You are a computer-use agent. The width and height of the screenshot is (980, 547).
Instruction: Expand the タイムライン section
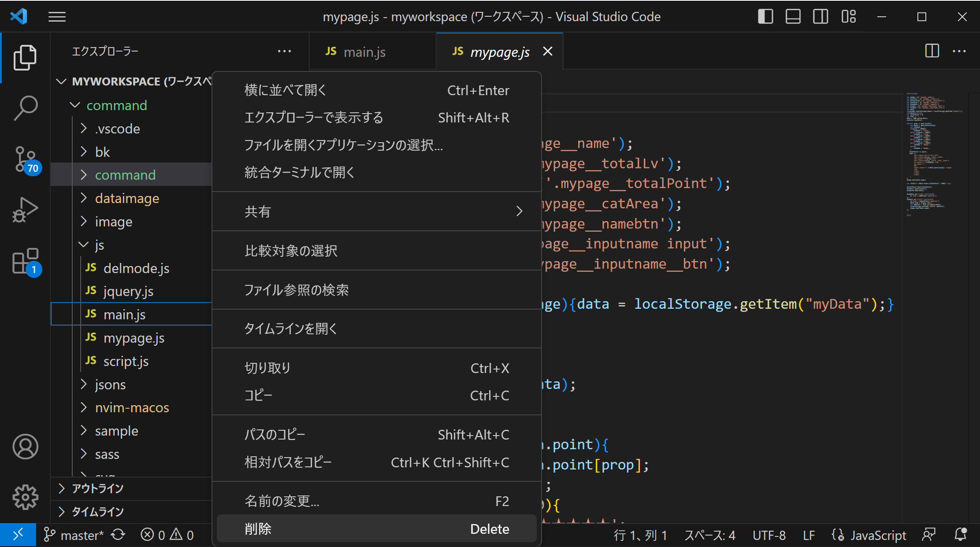coord(131,512)
